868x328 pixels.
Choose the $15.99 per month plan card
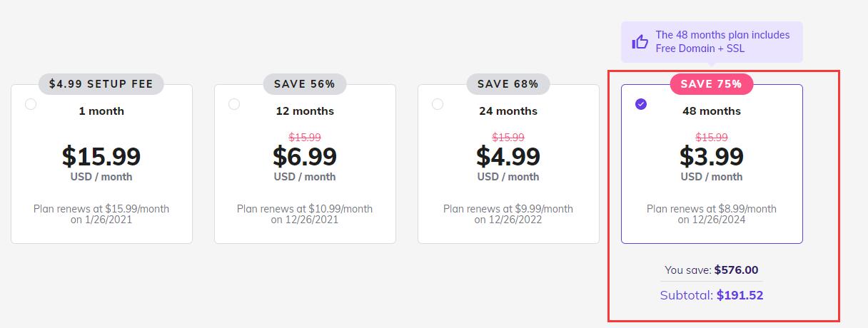(x=101, y=164)
